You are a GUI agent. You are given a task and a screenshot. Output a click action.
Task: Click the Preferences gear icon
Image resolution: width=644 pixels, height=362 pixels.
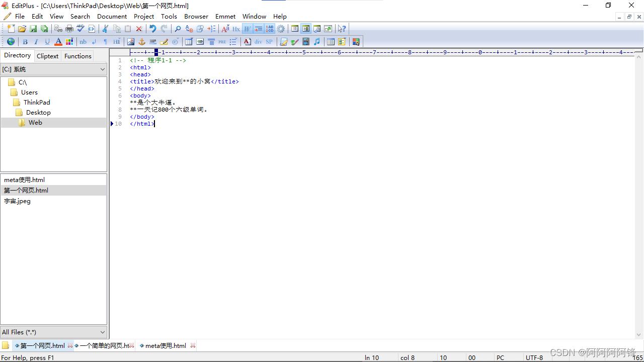point(281,29)
